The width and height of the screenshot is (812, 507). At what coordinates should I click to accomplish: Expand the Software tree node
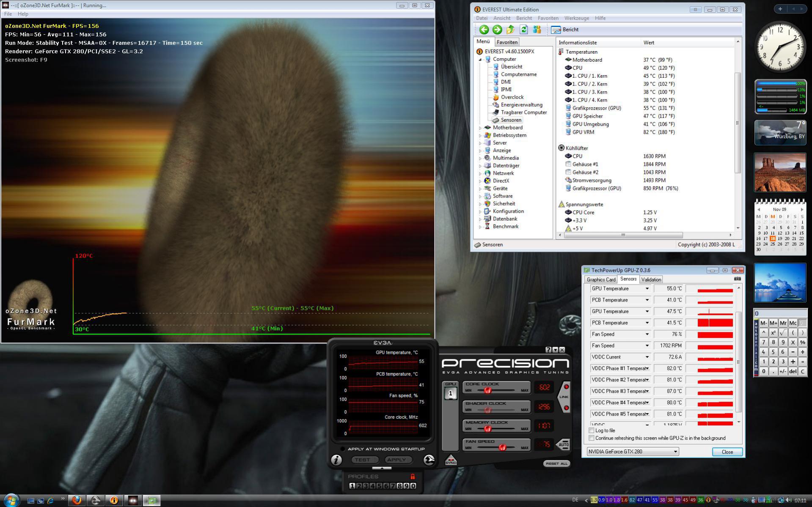pyautogui.click(x=480, y=196)
